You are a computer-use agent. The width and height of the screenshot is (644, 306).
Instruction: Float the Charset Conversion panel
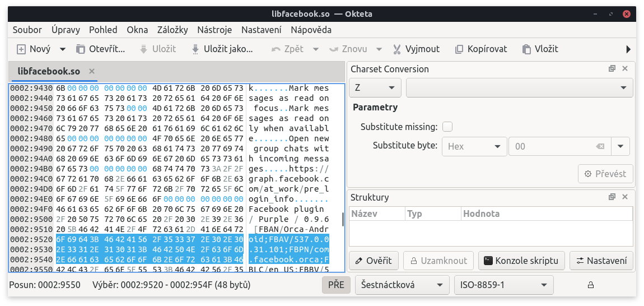612,69
